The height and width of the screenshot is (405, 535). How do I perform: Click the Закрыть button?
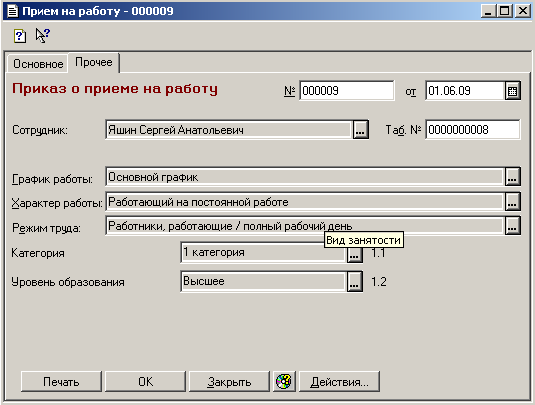point(229,381)
